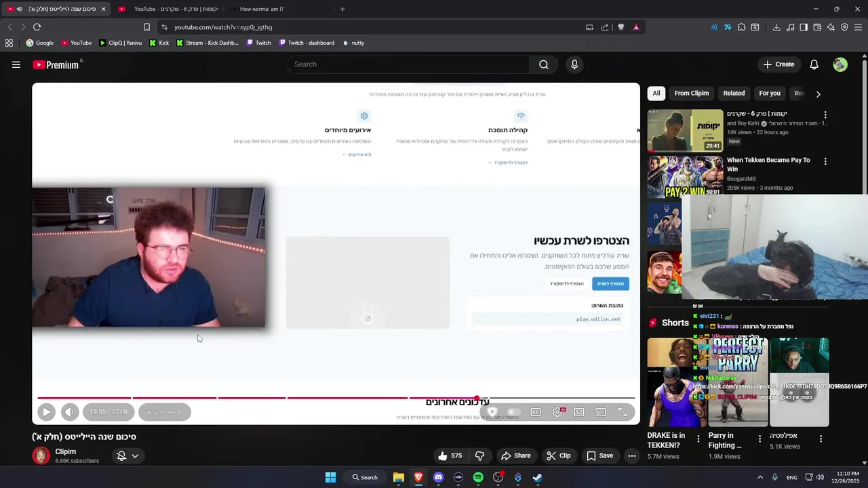Open a new browser tab
Screen dimensions: 868x488
342,9
